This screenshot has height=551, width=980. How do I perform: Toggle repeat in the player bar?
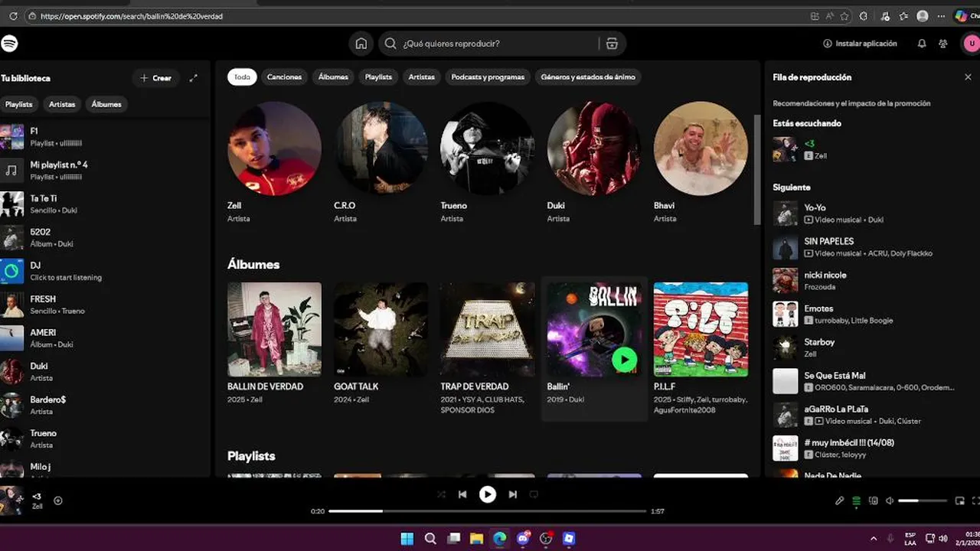(x=534, y=494)
